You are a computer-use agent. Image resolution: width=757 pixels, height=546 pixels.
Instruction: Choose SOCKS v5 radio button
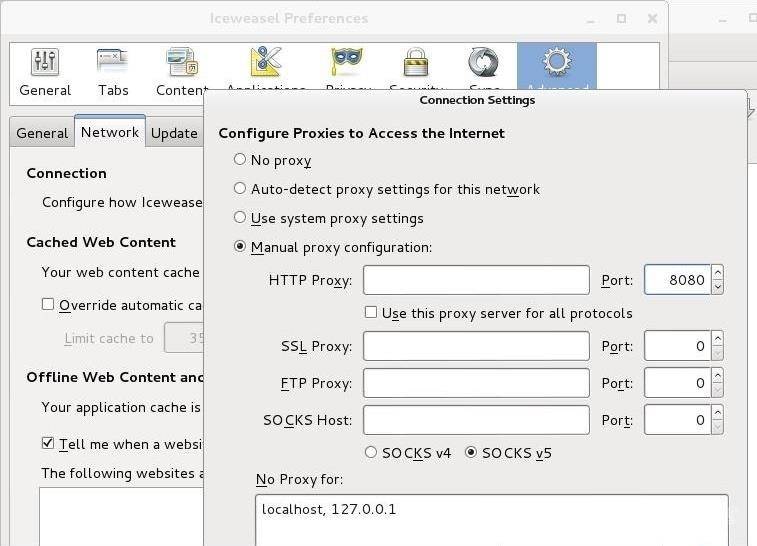471,452
